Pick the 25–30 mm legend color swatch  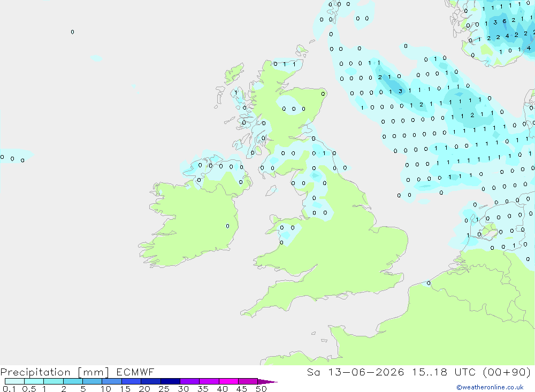[170, 381]
